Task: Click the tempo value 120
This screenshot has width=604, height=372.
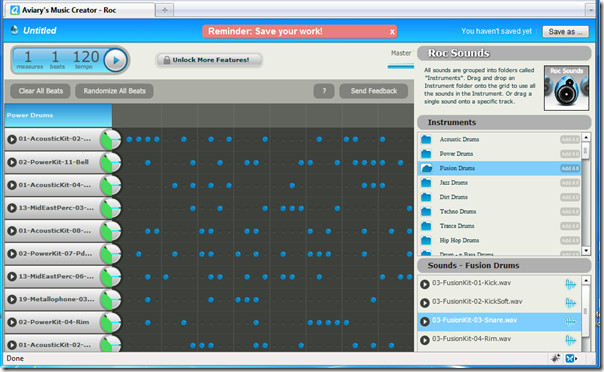Action: pos(86,57)
